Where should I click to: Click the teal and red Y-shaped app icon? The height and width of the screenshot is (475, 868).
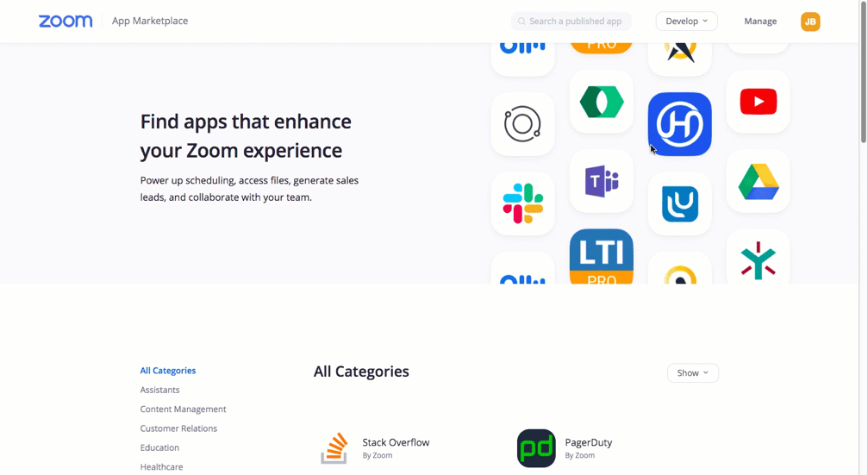[x=758, y=258]
